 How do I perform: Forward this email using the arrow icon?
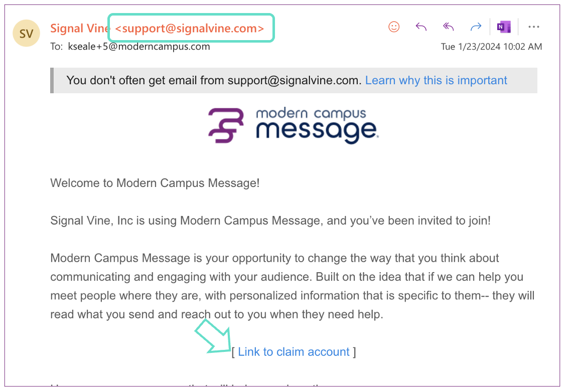click(x=475, y=27)
